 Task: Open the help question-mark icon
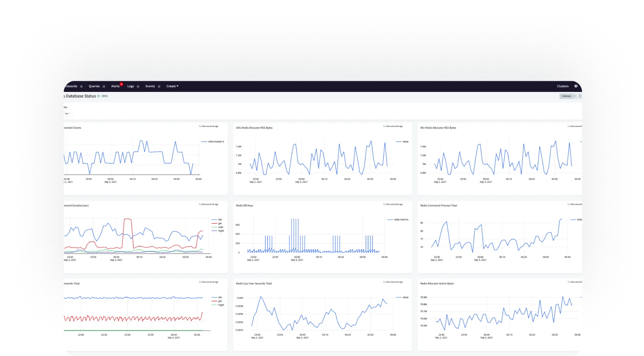click(576, 86)
